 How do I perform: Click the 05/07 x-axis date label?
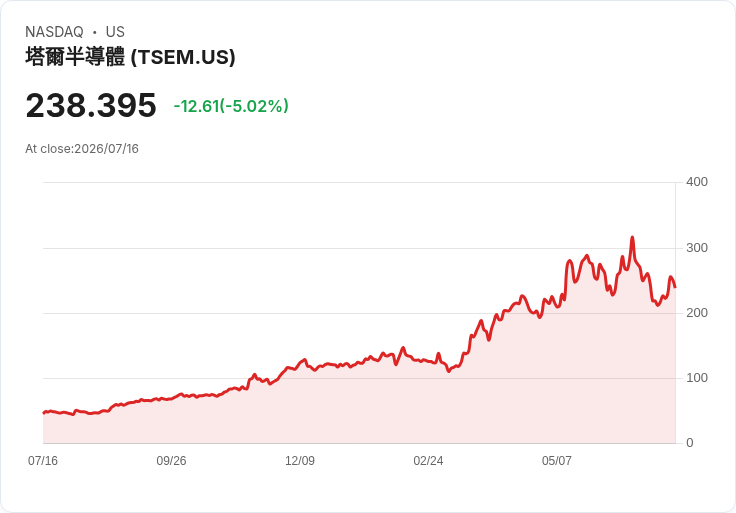pos(557,461)
